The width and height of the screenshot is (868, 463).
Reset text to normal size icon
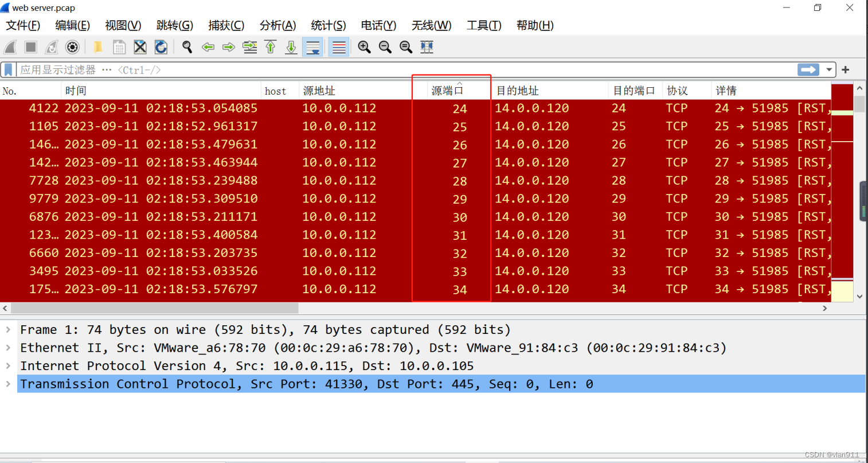[x=406, y=47]
